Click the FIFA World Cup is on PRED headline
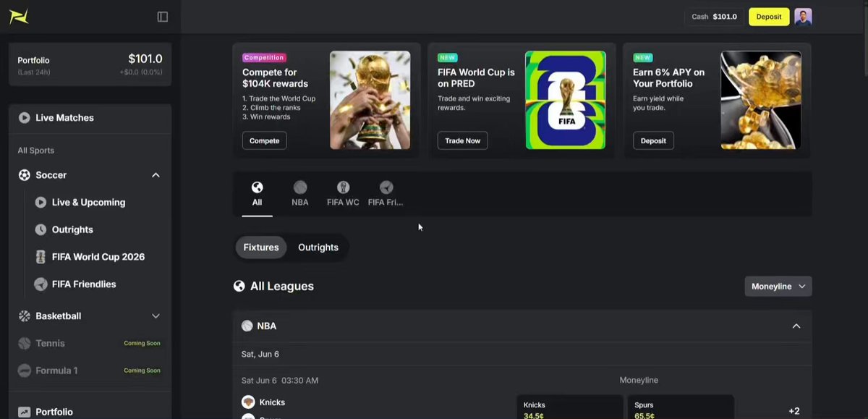 tap(476, 78)
